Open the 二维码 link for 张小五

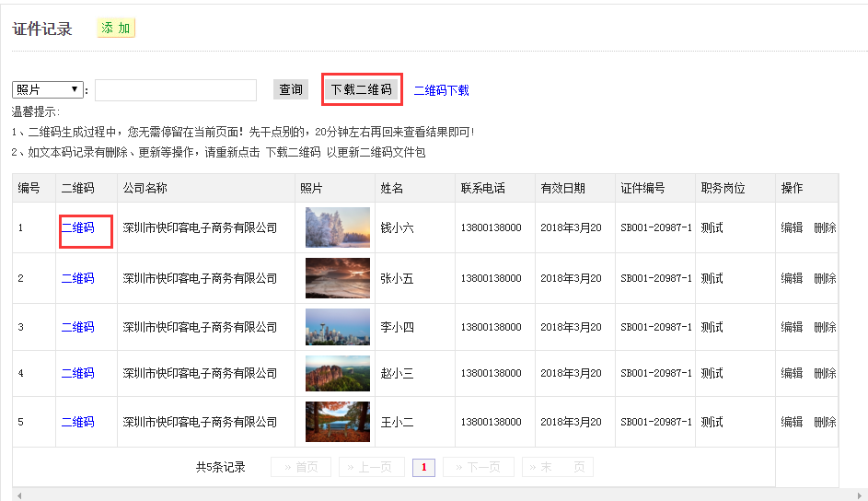pyautogui.click(x=77, y=278)
